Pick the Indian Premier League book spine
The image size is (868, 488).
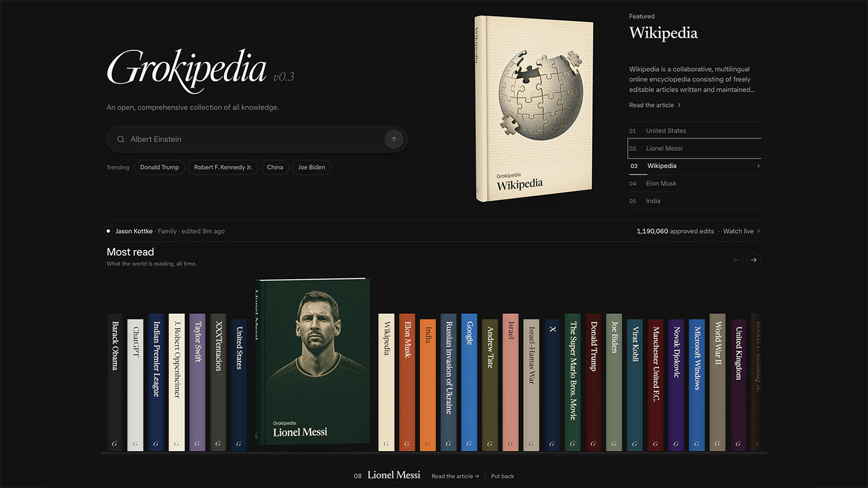pos(156,383)
